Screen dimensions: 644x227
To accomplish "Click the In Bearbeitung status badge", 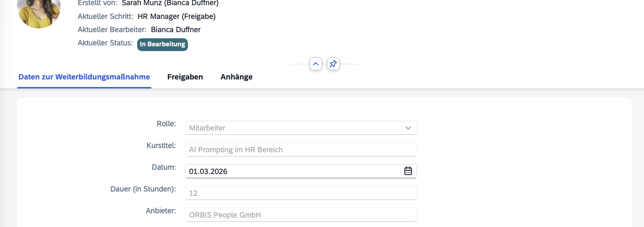I will (162, 44).
